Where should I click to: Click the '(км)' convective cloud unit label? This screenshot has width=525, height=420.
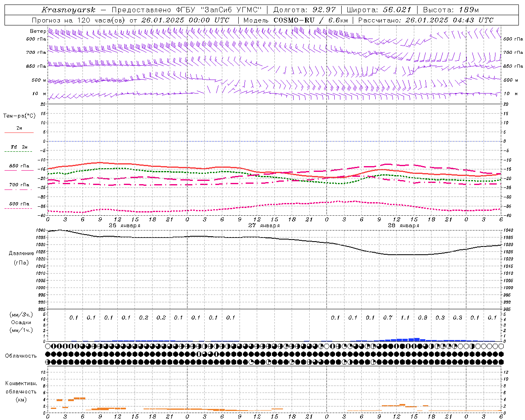tap(21, 399)
